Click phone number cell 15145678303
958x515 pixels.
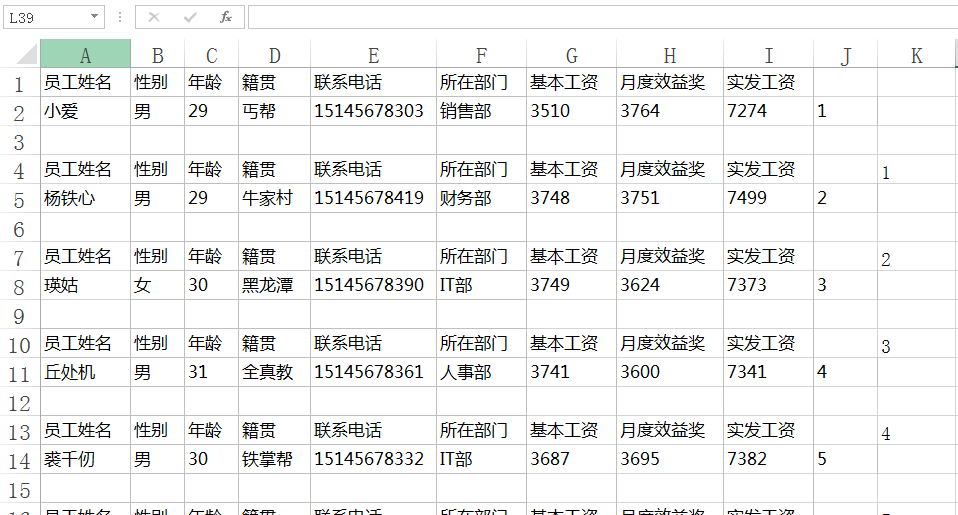coord(373,111)
